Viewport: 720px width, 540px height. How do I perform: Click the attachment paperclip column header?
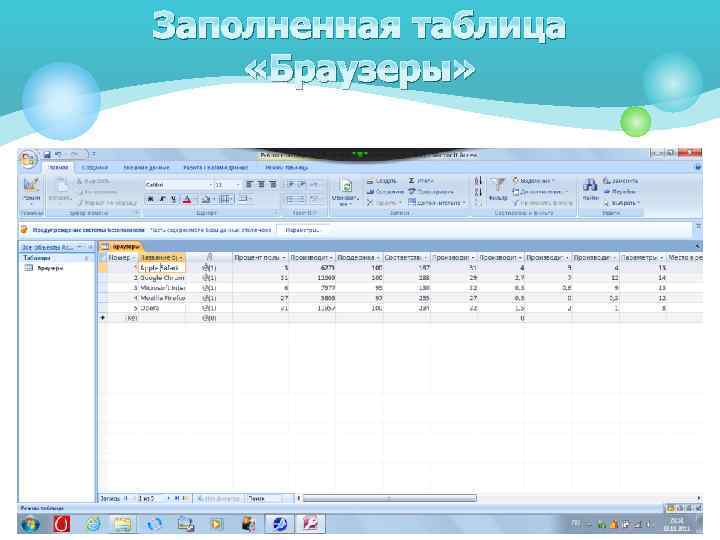tap(209, 258)
